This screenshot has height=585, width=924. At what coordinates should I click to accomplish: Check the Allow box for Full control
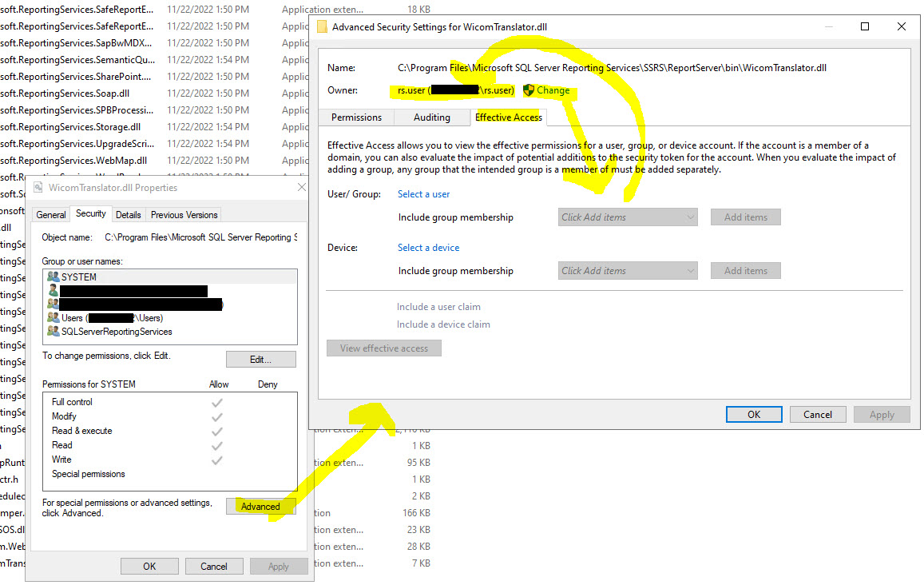(216, 402)
